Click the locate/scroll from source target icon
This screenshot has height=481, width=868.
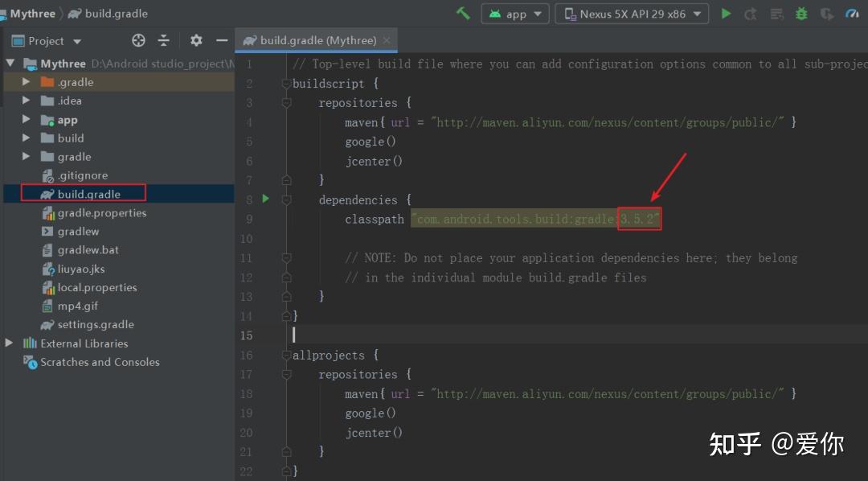click(138, 40)
